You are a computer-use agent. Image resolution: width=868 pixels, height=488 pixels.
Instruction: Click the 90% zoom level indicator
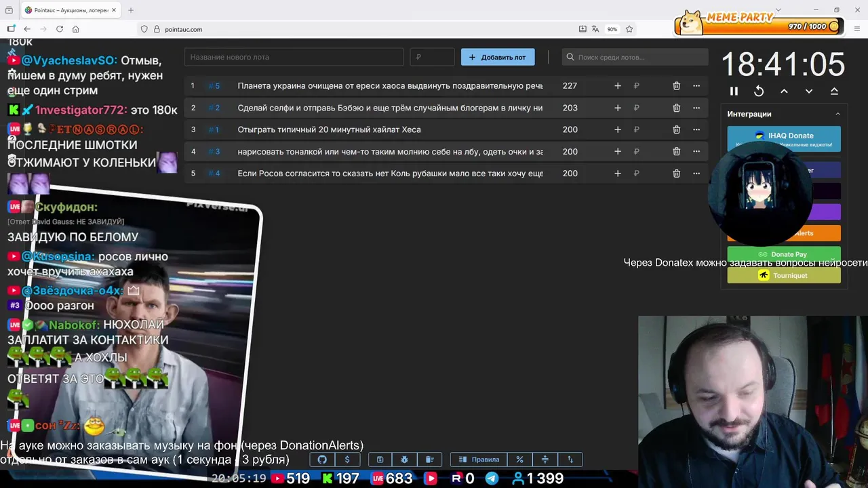coord(612,29)
